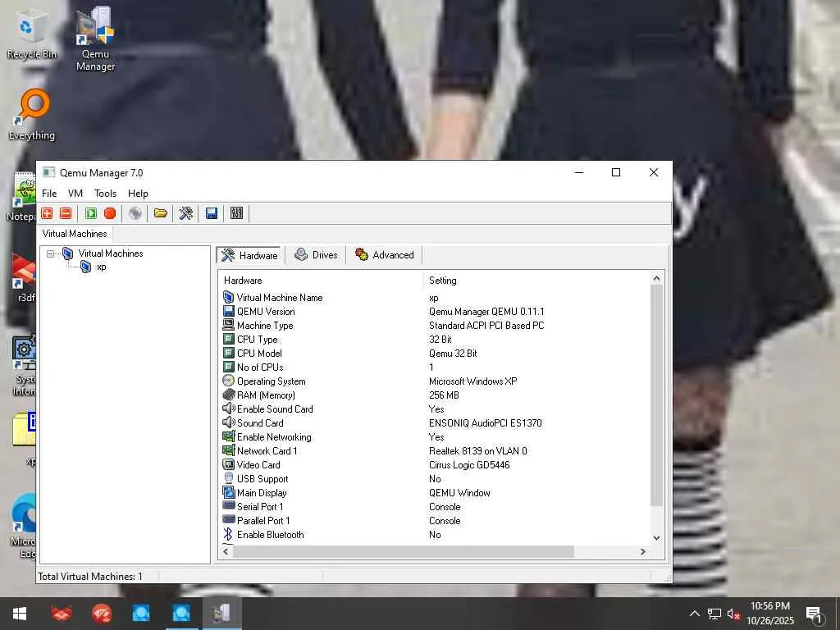This screenshot has height=630, width=840.
Task: Click the QEMU Version row
Action: (x=434, y=311)
